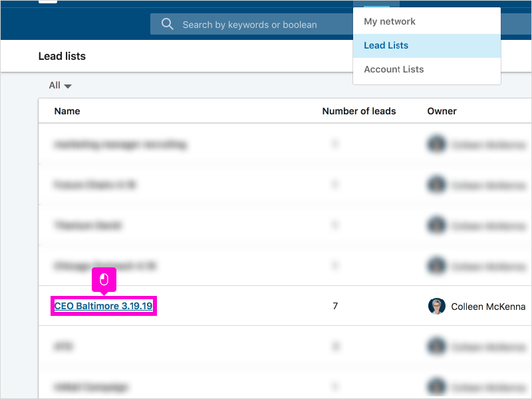
Task: Click the search magnifier icon
Action: pos(168,24)
